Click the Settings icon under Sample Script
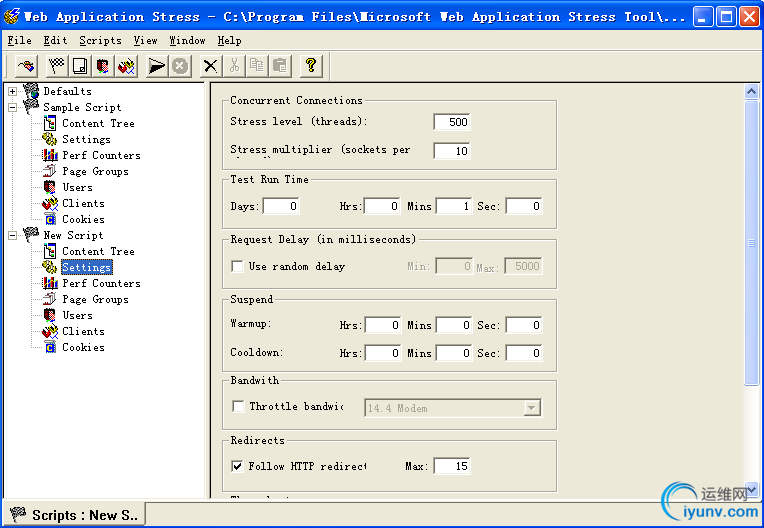Screen dimensions: 764x528 (x=50, y=139)
